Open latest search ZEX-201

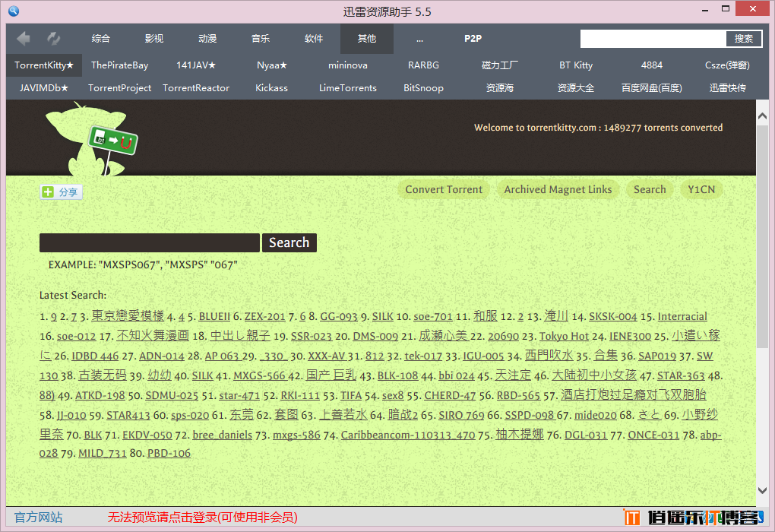coord(265,316)
